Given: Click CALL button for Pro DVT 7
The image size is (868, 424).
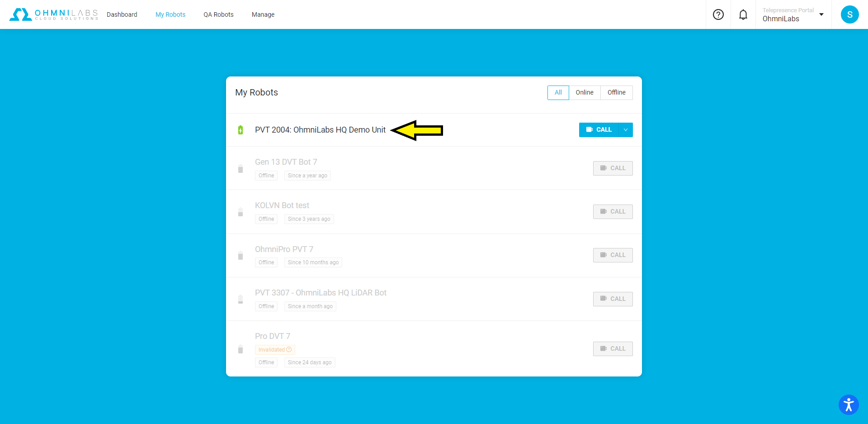Looking at the screenshot, I should pyautogui.click(x=613, y=349).
